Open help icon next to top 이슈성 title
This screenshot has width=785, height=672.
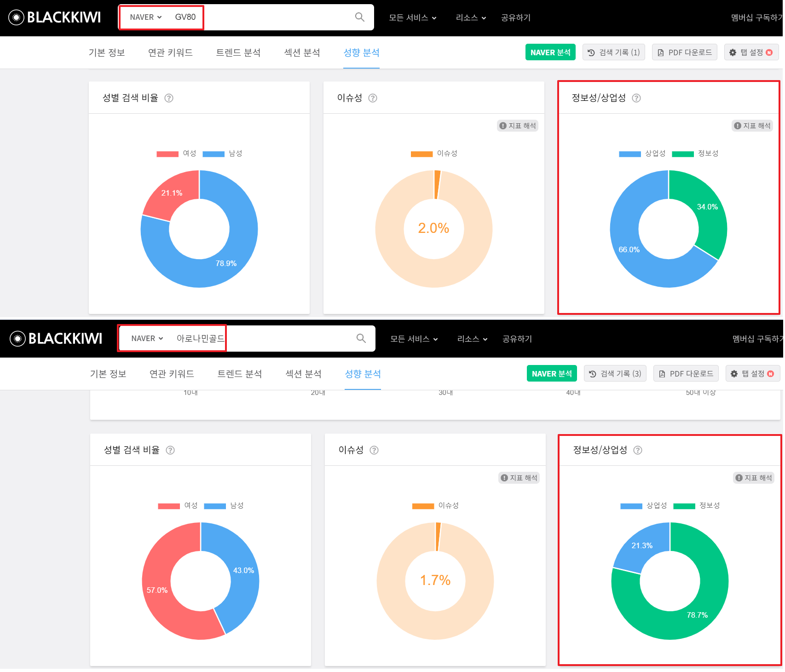373,98
